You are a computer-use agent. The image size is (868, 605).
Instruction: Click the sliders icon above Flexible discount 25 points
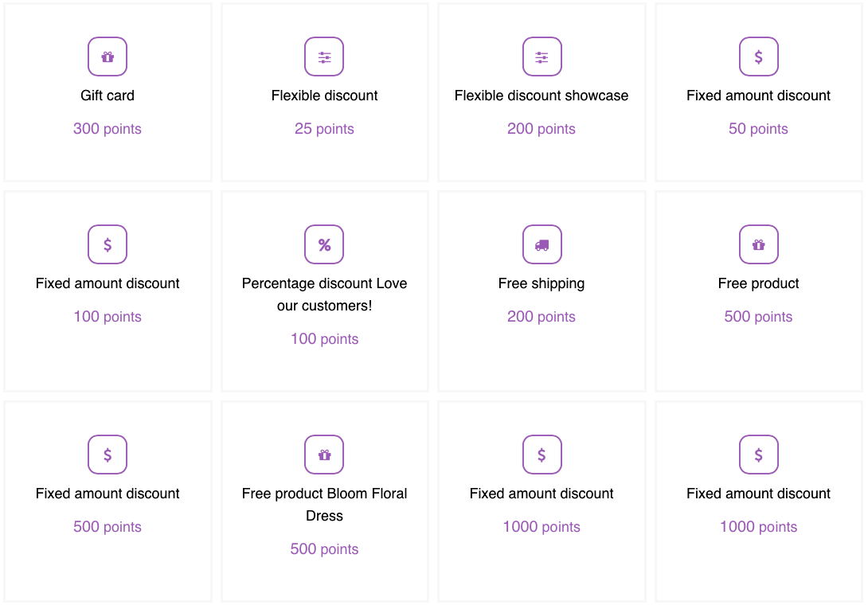(324, 57)
